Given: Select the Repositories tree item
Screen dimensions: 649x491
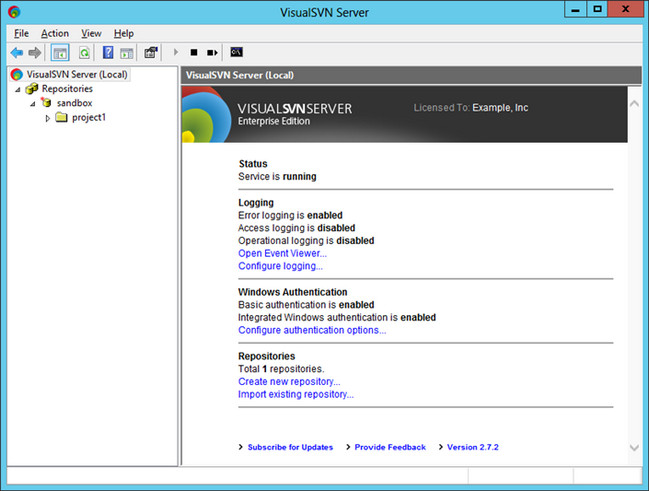Looking at the screenshot, I should (x=67, y=89).
